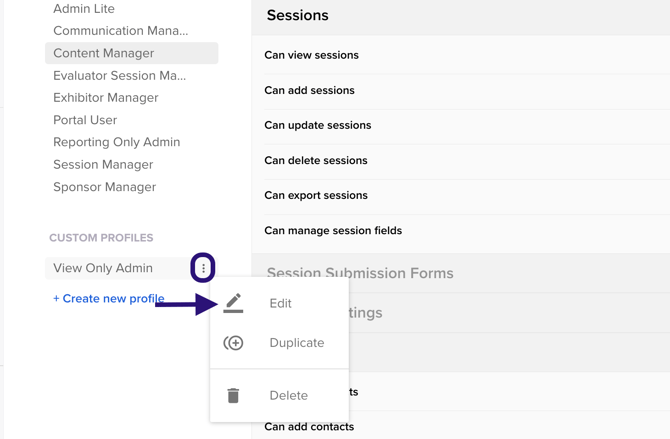Choose Duplicate from the context menu

point(296,343)
